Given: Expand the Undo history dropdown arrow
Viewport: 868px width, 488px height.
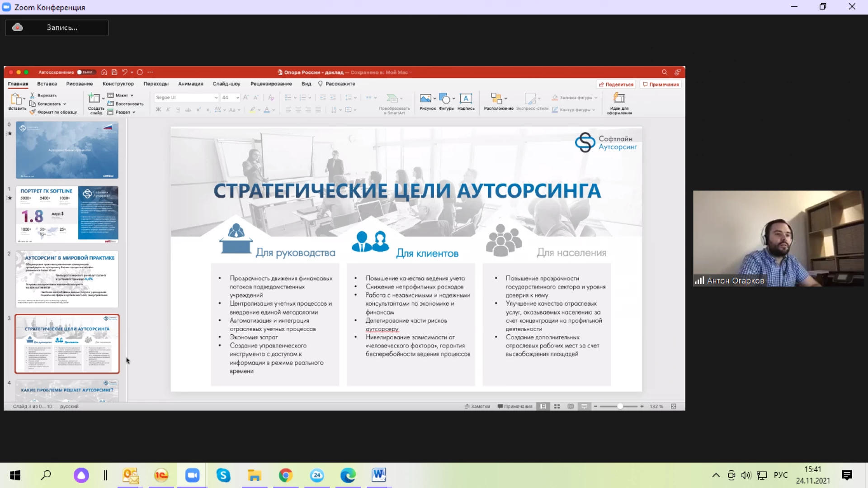Looking at the screenshot, I should pyautogui.click(x=132, y=72).
